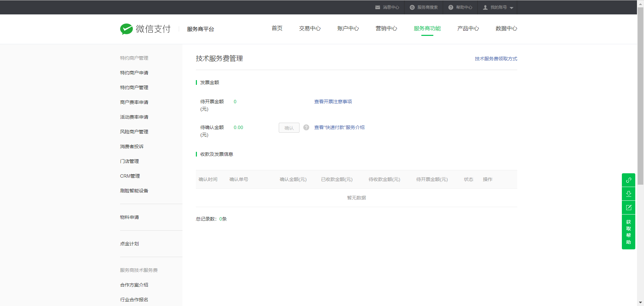Click 待开票金额(元) column header
Screen dimensions: 644x306
pyautogui.click(x=432, y=179)
